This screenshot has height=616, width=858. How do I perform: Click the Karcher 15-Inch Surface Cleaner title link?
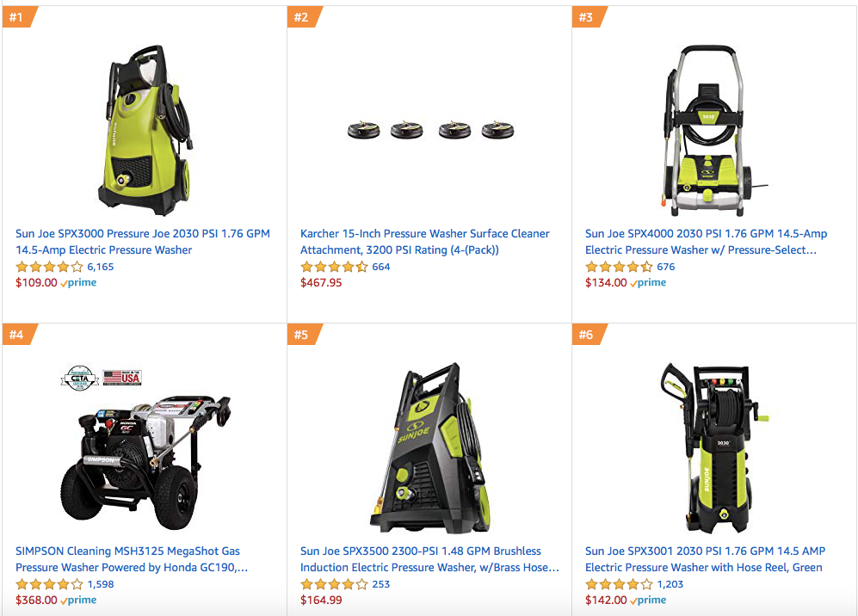[x=424, y=242]
